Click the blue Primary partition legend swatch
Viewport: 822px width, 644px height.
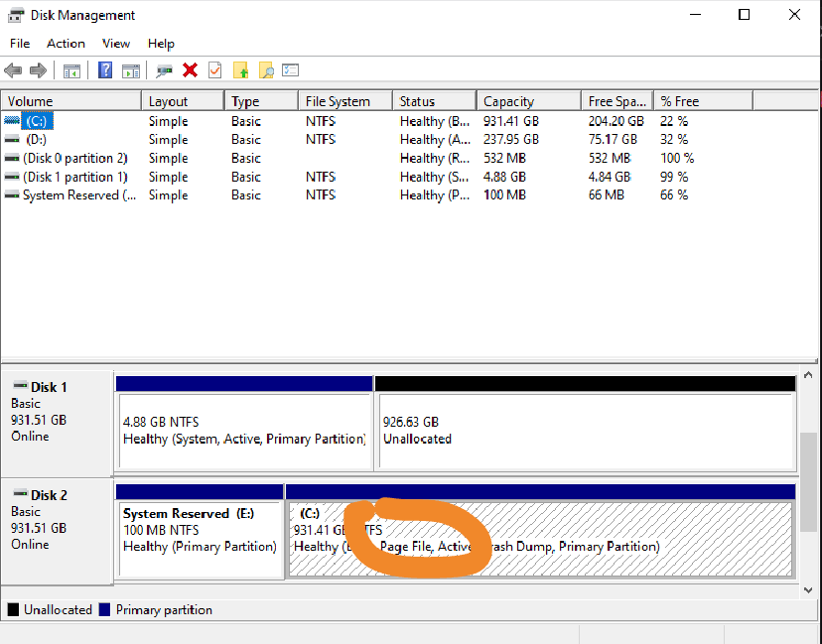click(x=105, y=609)
